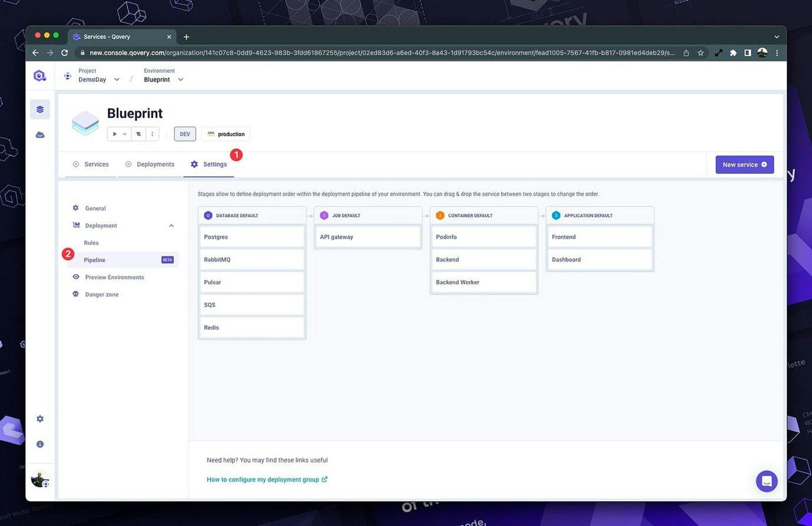Click the layers/environments icon in sidebar
The width and height of the screenshot is (812, 526).
(x=40, y=109)
